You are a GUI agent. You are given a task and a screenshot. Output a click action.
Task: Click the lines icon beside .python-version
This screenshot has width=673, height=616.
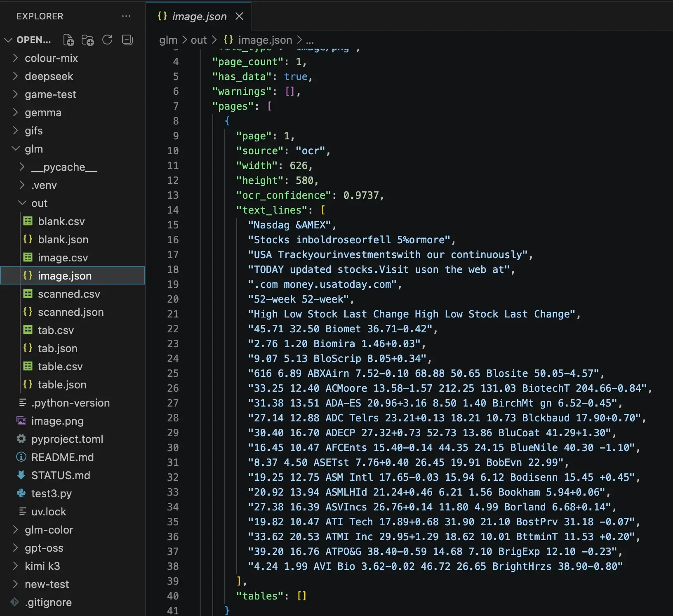[23, 402]
